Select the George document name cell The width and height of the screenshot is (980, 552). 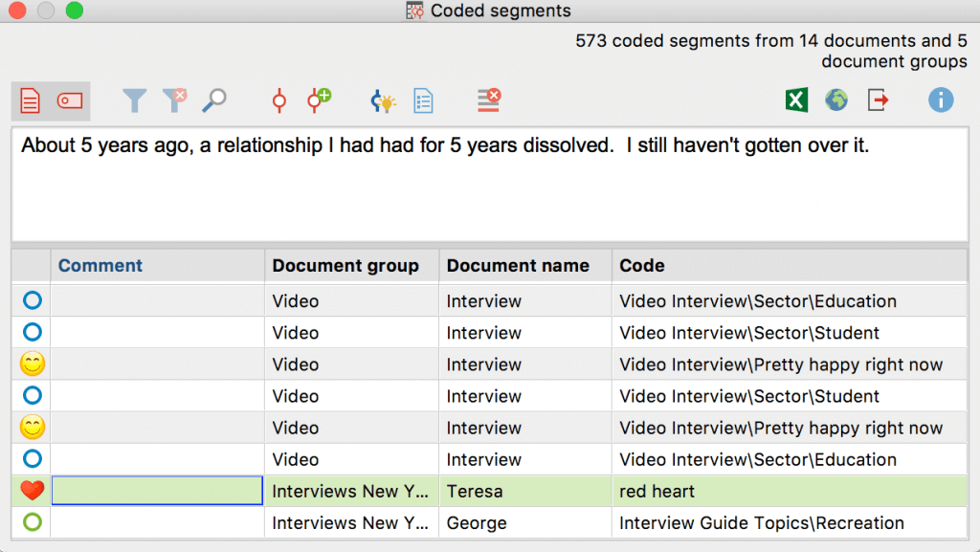click(x=525, y=522)
